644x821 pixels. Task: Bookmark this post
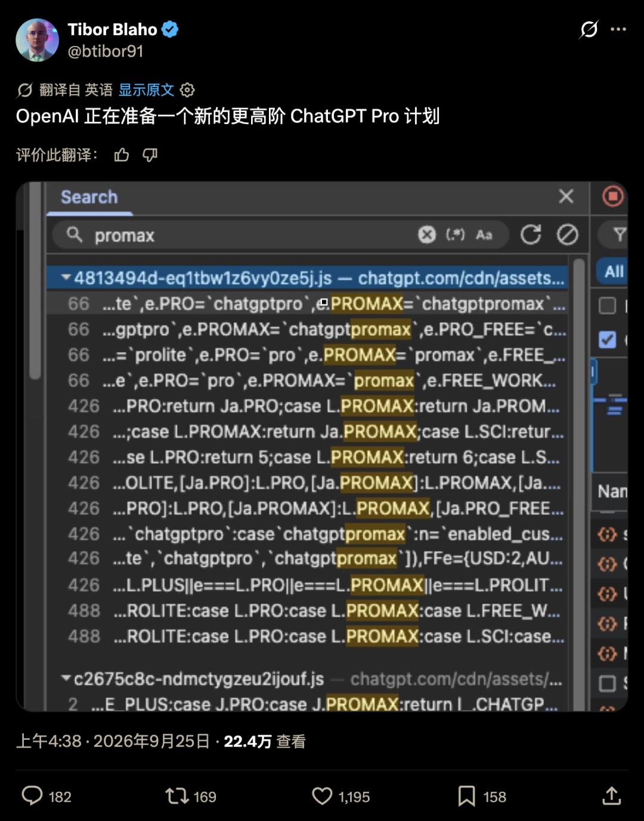[x=466, y=796]
